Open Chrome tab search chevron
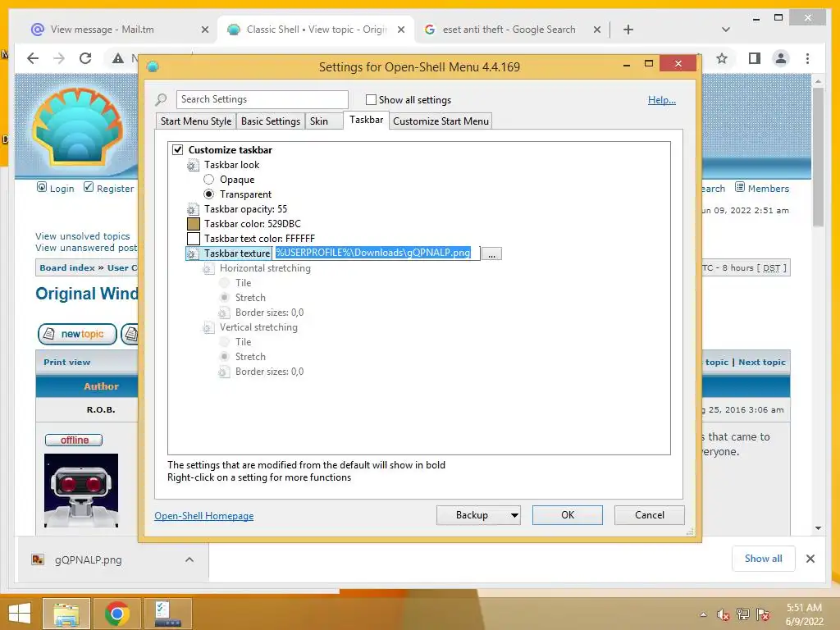840x630 pixels. [725, 30]
